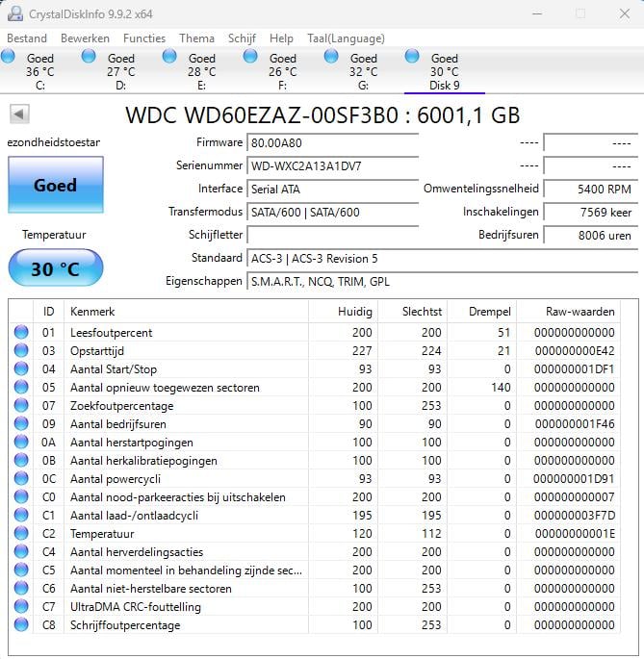Click the 5400 RPM rotation speed field

coord(591,190)
